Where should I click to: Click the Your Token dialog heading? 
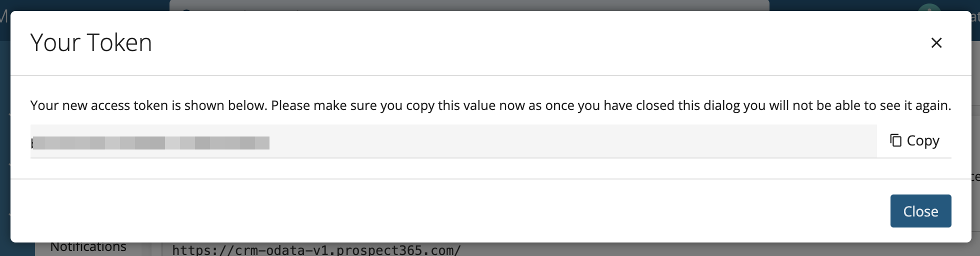[x=91, y=43]
